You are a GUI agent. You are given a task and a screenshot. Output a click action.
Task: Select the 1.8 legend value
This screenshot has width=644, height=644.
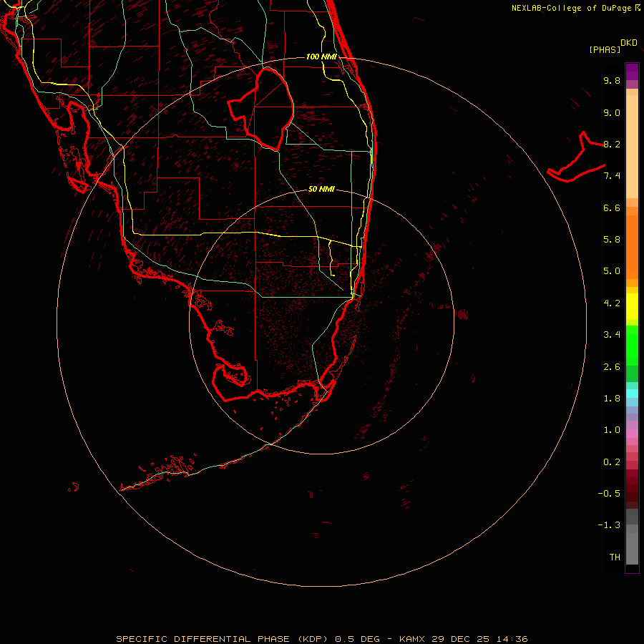click(612, 399)
